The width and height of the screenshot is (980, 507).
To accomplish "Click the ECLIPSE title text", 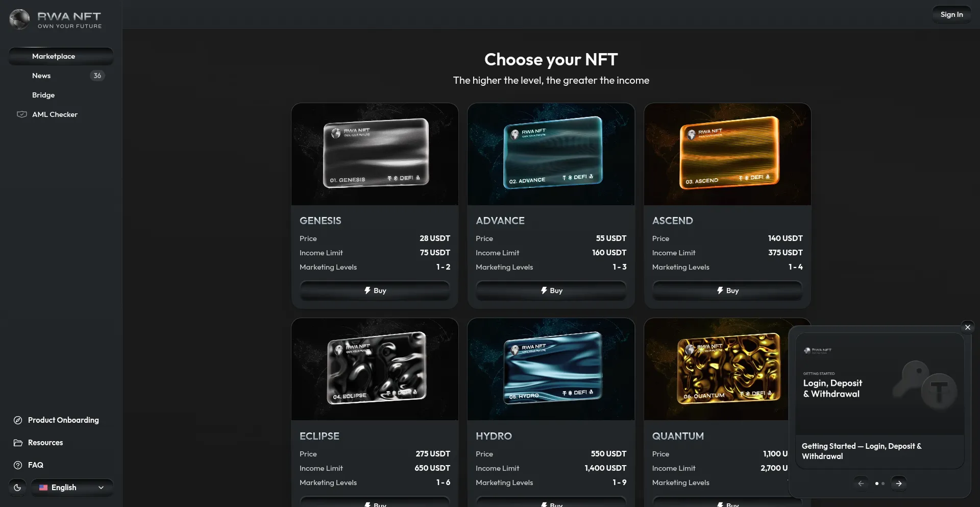I will 320,436.
